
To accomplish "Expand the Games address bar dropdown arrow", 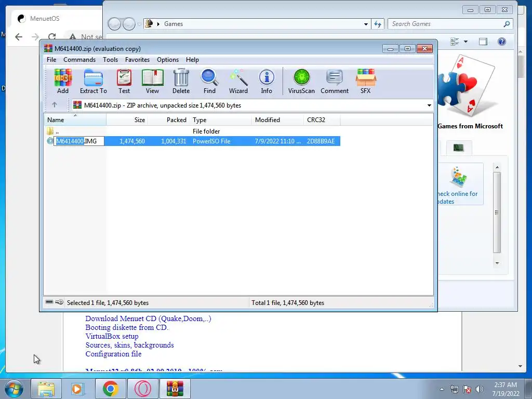I will pyautogui.click(x=366, y=24).
